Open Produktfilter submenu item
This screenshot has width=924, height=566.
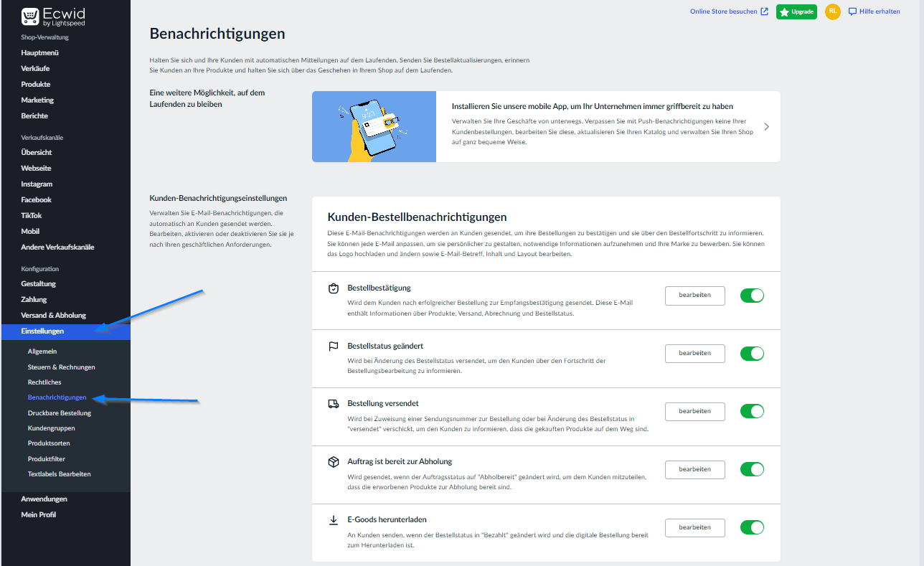click(x=47, y=459)
